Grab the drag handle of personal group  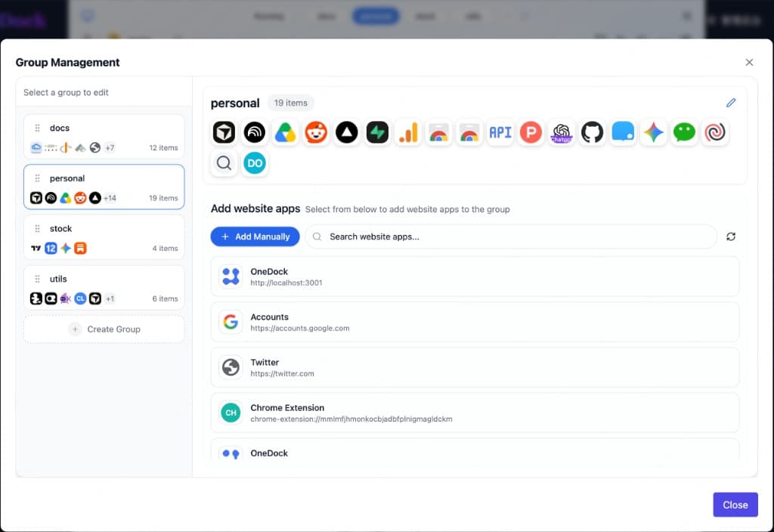pos(37,178)
